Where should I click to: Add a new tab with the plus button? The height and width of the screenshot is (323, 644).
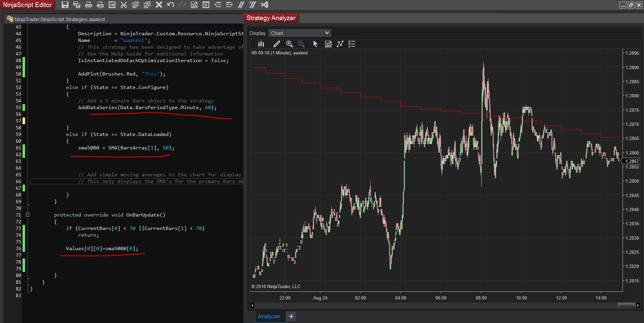[291, 316]
